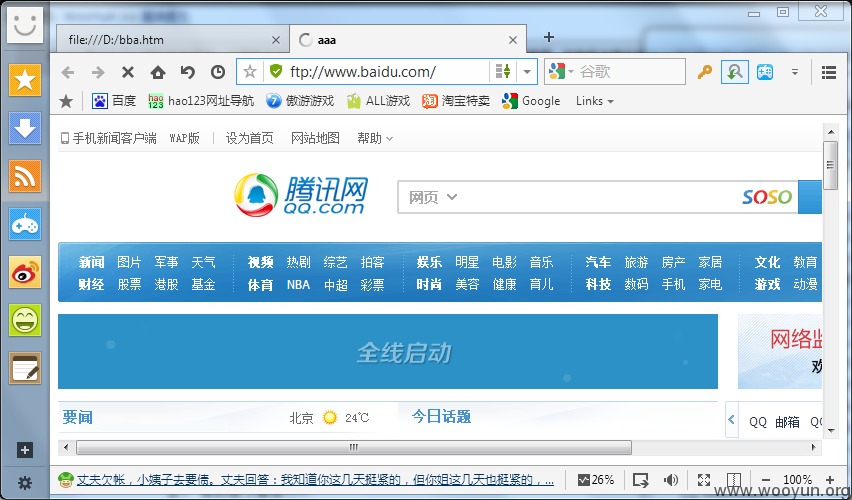Expand the Links bookmarks folder
The width and height of the screenshot is (852, 500).
[x=594, y=101]
